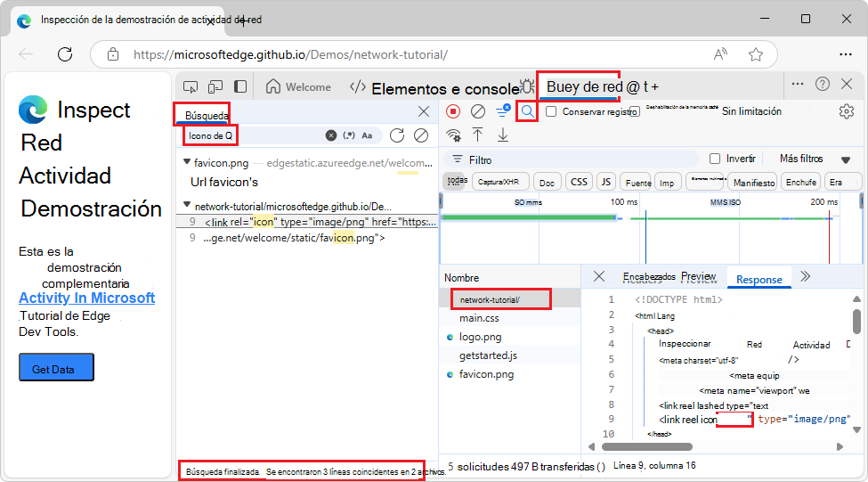Open Network settings gear icon

tap(847, 111)
